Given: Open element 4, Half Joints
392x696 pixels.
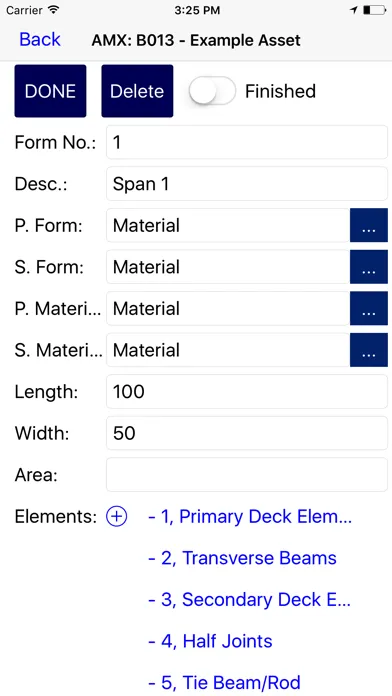Looking at the screenshot, I should pos(210,641).
